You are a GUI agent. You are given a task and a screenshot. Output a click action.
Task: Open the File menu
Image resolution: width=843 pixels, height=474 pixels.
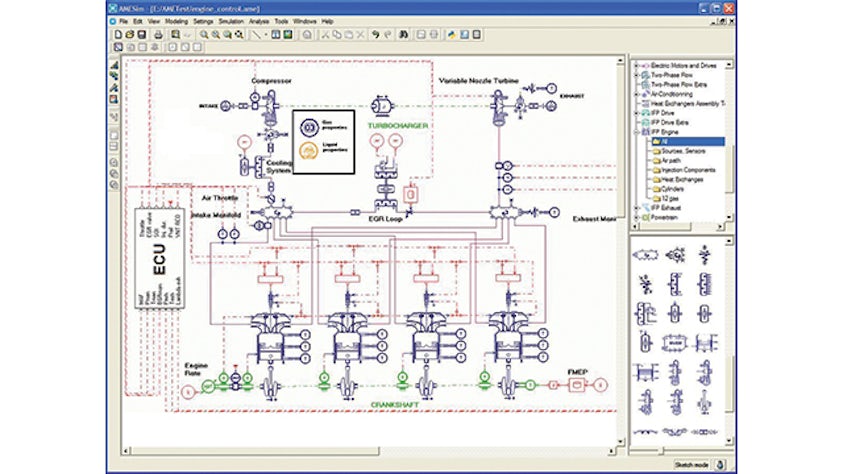(x=124, y=21)
